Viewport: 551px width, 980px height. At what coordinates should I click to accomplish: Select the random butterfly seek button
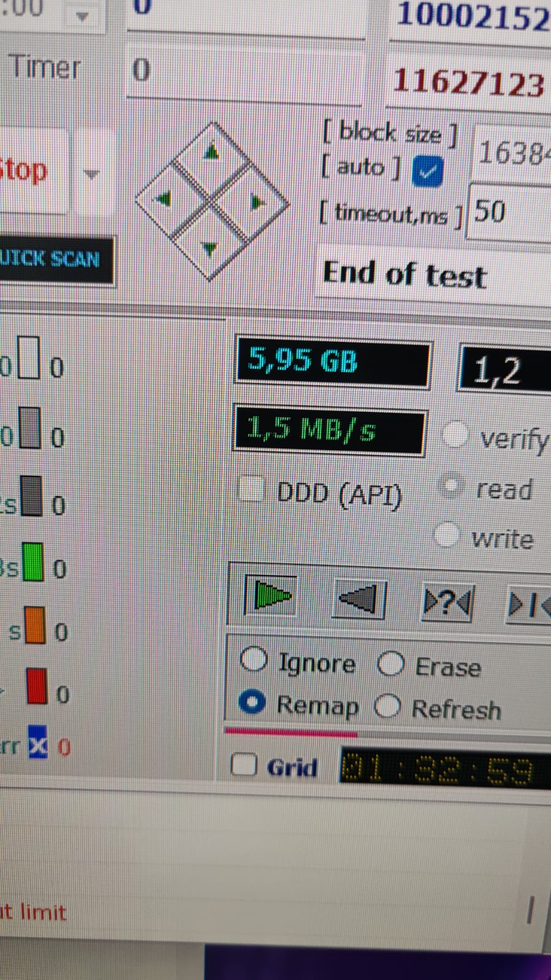pos(448,603)
